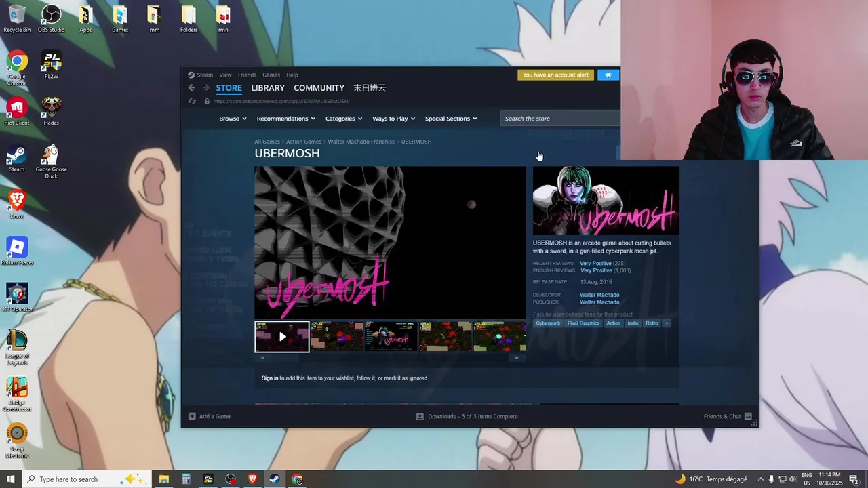
Task: Launch Hades desktop shortcut
Action: [x=52, y=112]
